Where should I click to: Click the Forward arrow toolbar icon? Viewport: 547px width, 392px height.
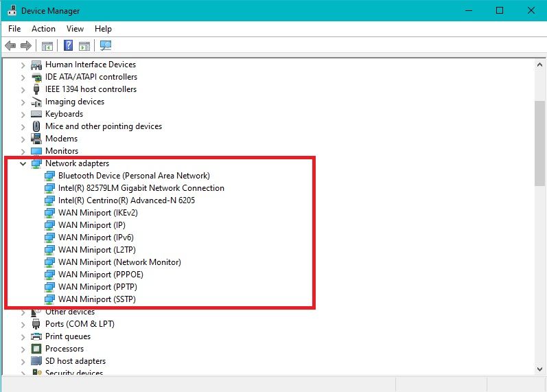(x=26, y=45)
